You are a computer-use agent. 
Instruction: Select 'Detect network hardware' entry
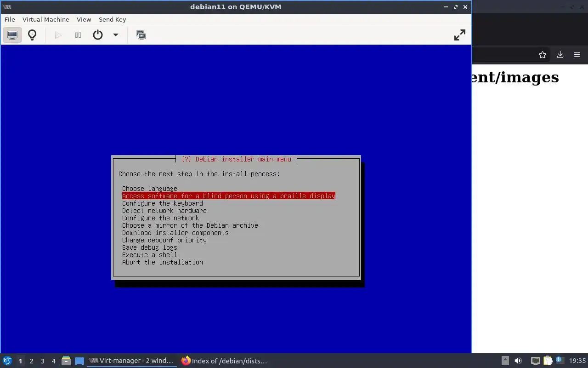click(x=164, y=211)
